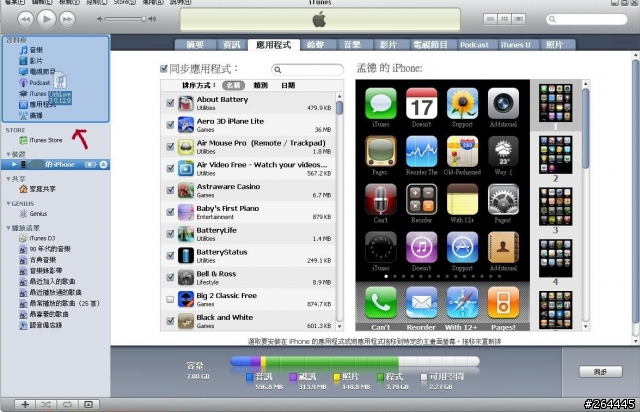This screenshot has height=412, width=640.
Task: Switch to the Podcast tab
Action: tap(474, 45)
